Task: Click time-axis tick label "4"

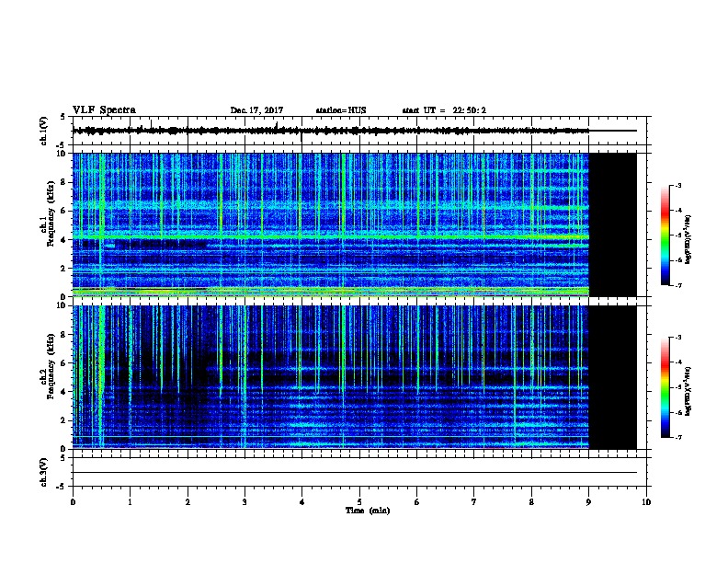Action: coord(302,502)
